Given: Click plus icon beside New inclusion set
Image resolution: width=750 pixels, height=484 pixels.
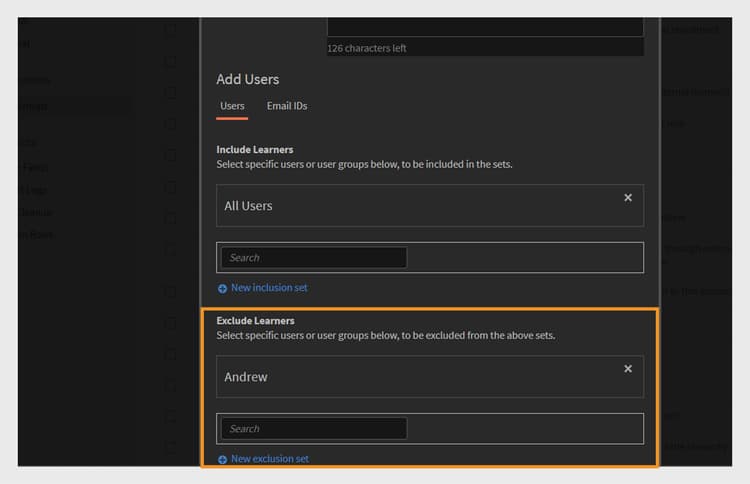Looking at the screenshot, I should pyautogui.click(x=223, y=288).
